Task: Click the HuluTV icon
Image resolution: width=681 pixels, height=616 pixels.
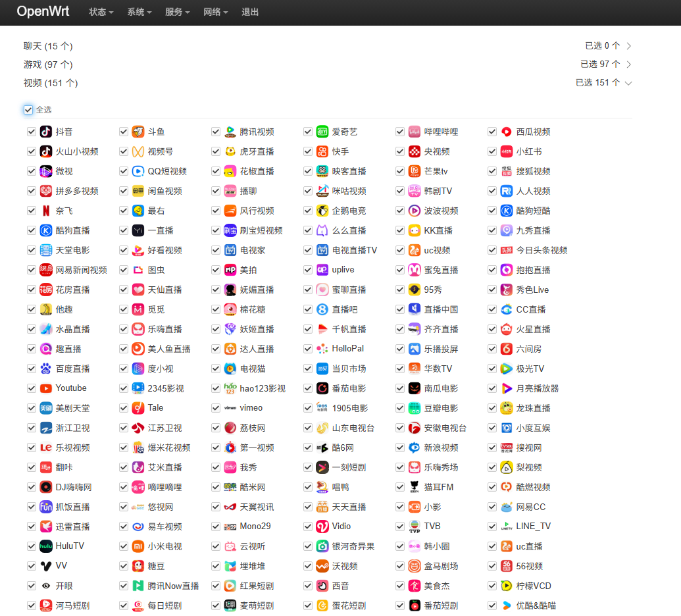Action: (46, 546)
